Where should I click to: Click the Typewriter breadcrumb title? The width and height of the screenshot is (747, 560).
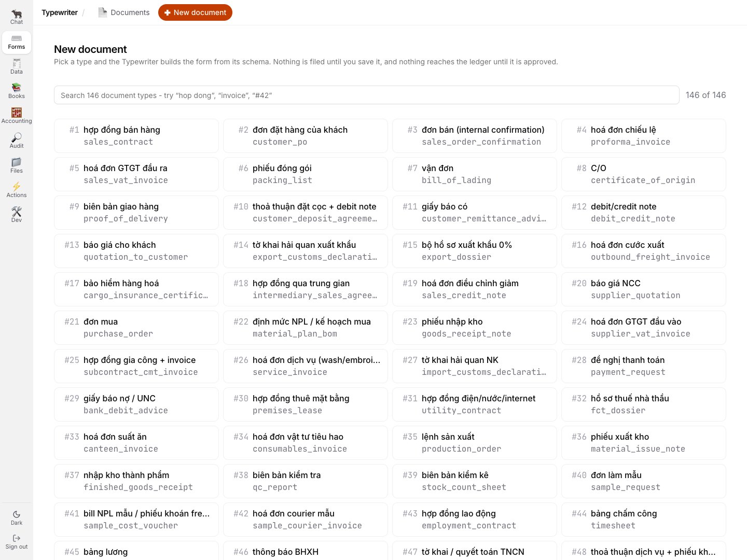click(x=60, y=12)
